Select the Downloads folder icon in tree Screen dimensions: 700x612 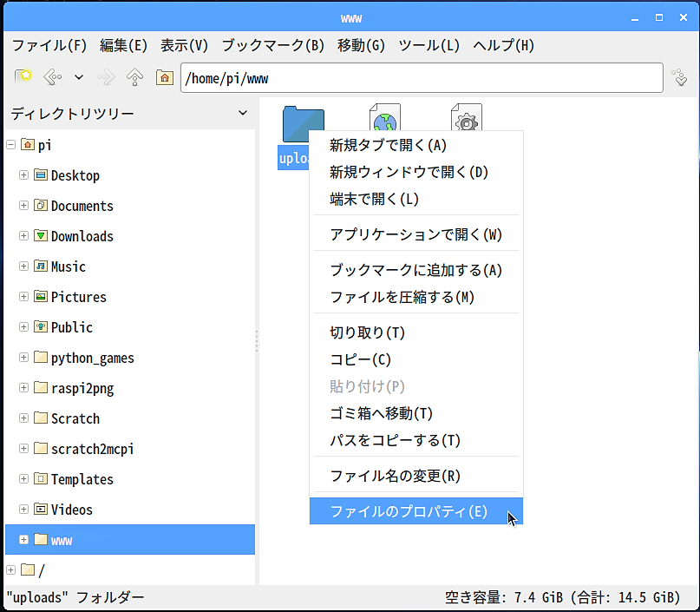click(x=41, y=235)
